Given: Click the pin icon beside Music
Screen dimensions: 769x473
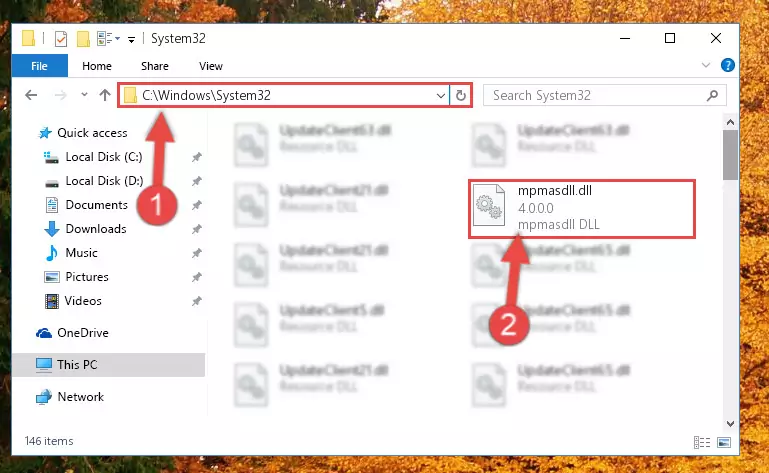Looking at the screenshot, I should [197, 253].
